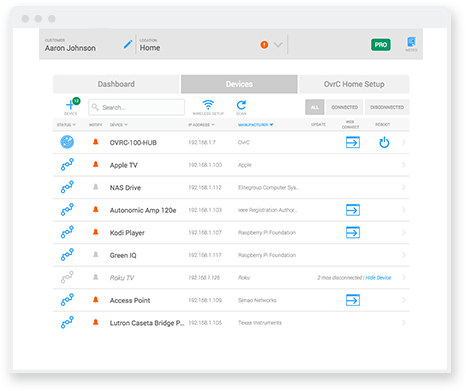Sort by the IP Address column header
The width and height of the screenshot is (466, 391).
[201, 125]
